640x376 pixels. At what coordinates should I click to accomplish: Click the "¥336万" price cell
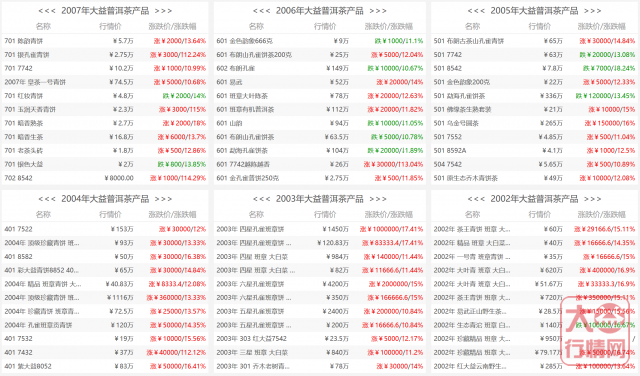(x=551, y=96)
